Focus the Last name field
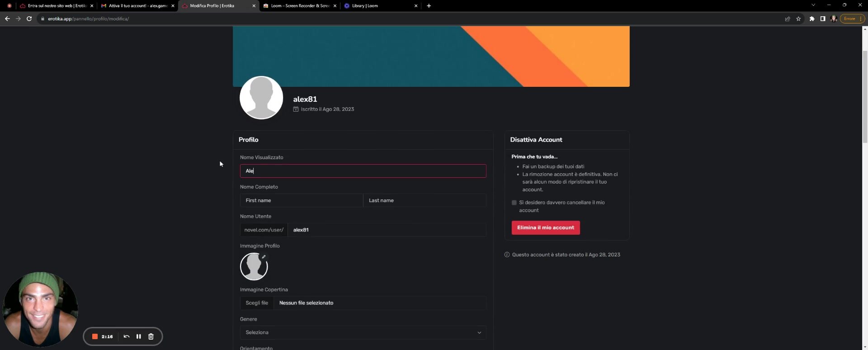The image size is (868, 350). click(x=425, y=200)
